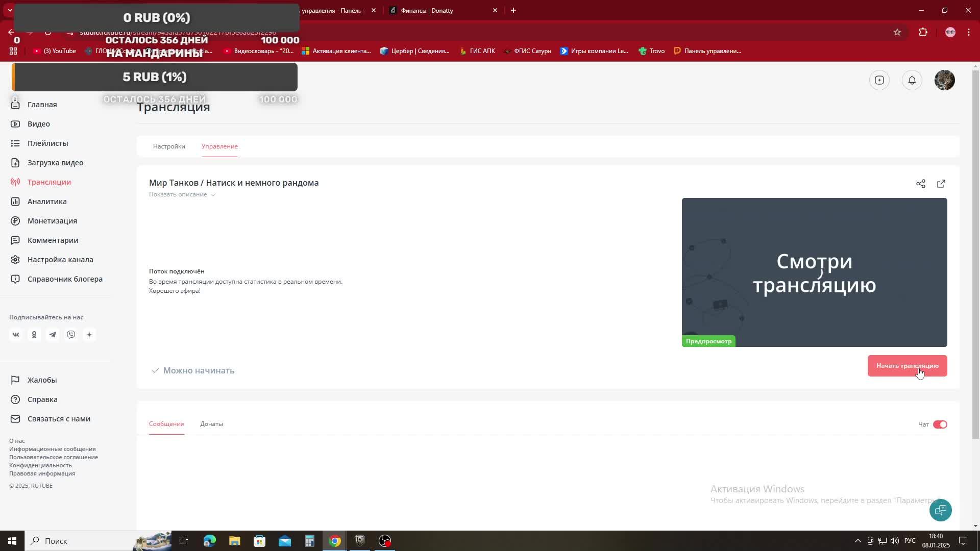980x551 pixels.
Task: Open the support chat bubble icon
Action: click(x=940, y=510)
